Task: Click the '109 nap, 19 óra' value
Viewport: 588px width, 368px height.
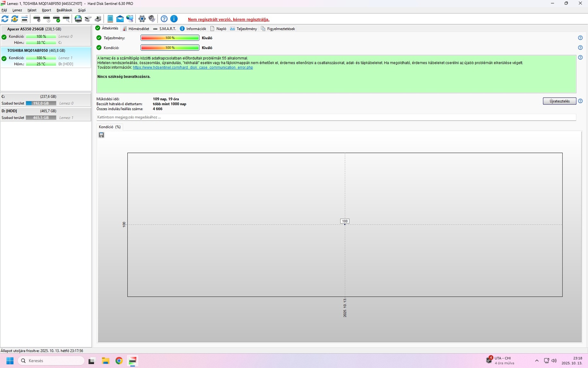Action: coord(166,99)
